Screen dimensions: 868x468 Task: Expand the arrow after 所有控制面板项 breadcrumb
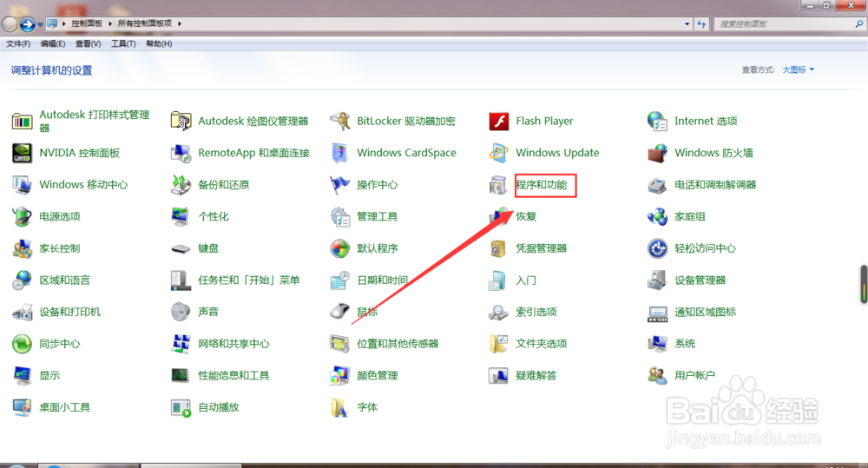[x=180, y=23]
